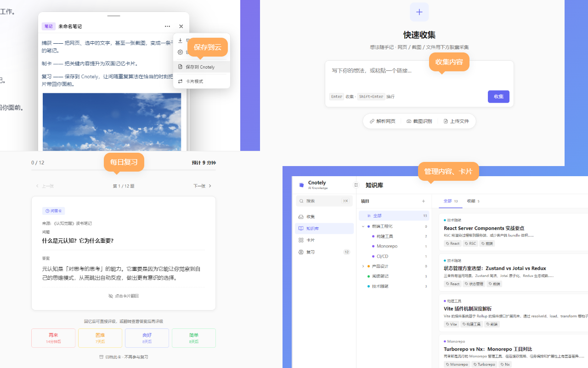Open 收集 in the Cnotely sidebar
The image size is (588, 368).
(324, 217)
